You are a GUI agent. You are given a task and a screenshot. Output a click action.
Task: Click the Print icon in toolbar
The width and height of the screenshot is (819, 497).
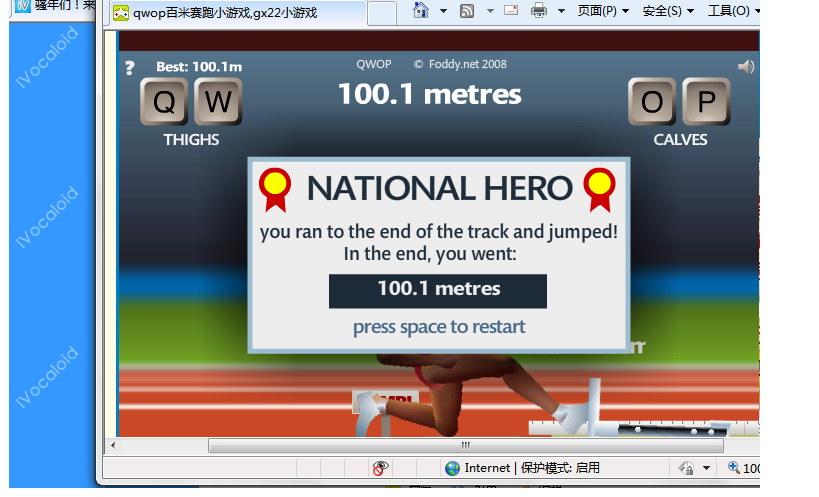pyautogui.click(x=539, y=10)
